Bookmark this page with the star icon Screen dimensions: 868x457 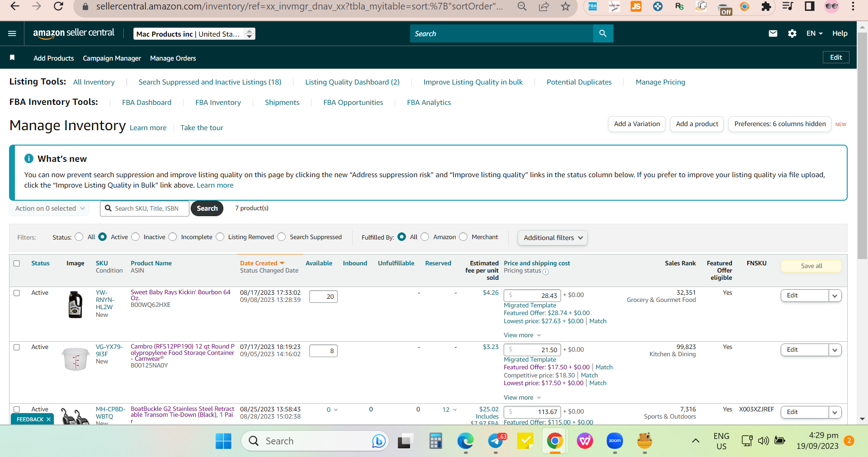[x=566, y=6]
